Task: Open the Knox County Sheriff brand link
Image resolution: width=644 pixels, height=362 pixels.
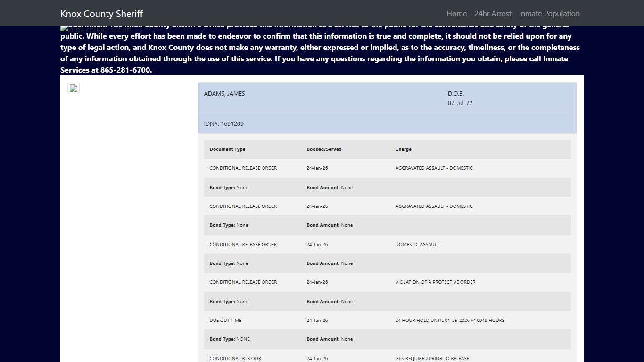Action: 101,13
